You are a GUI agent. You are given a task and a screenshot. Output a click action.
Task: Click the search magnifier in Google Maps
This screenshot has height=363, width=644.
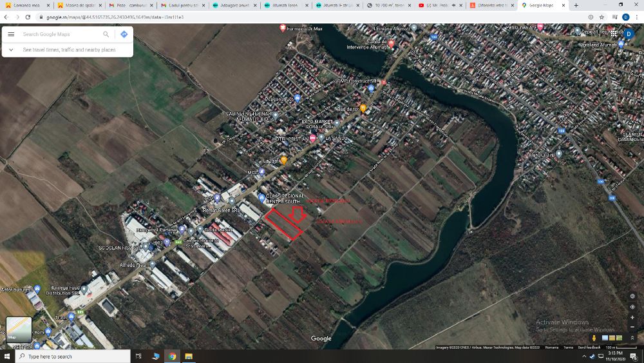click(x=106, y=34)
